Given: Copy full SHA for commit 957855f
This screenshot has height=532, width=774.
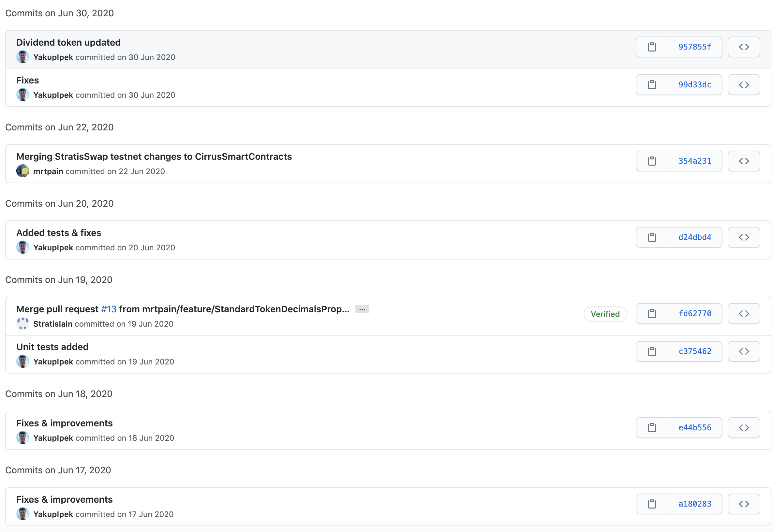Looking at the screenshot, I should [651, 47].
